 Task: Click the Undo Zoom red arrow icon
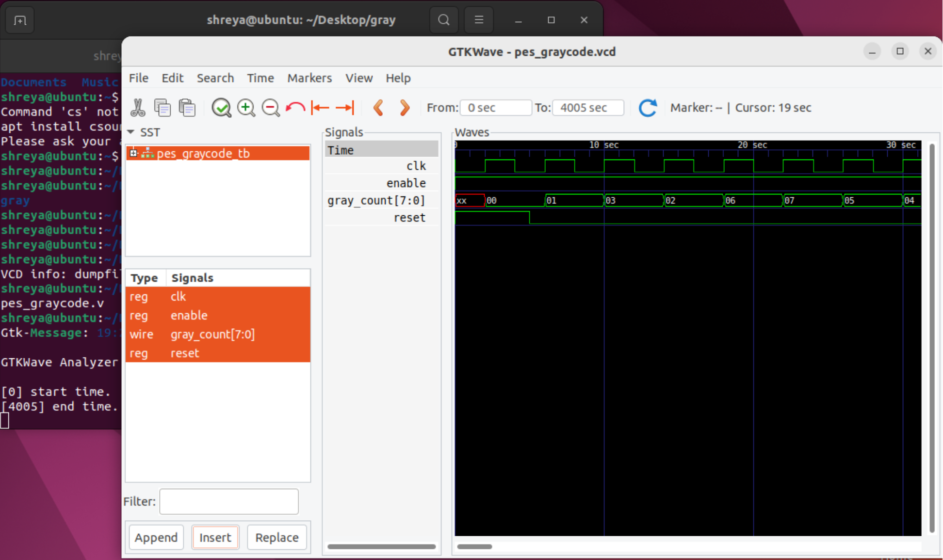click(x=295, y=108)
